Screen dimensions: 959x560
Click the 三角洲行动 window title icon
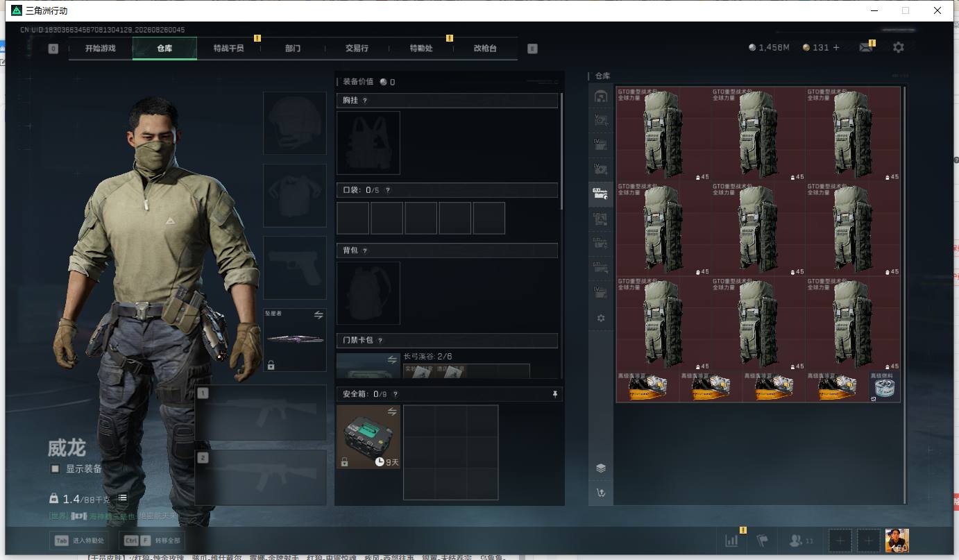[x=17, y=10]
